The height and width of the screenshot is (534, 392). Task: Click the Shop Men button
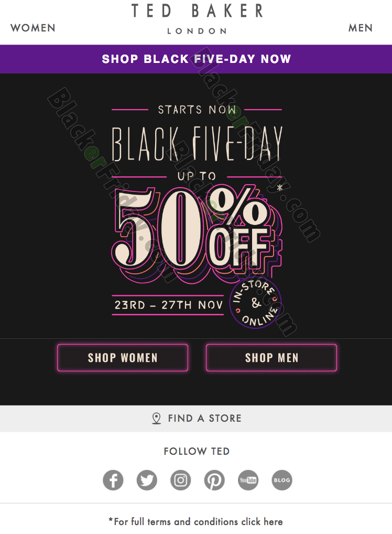271,358
